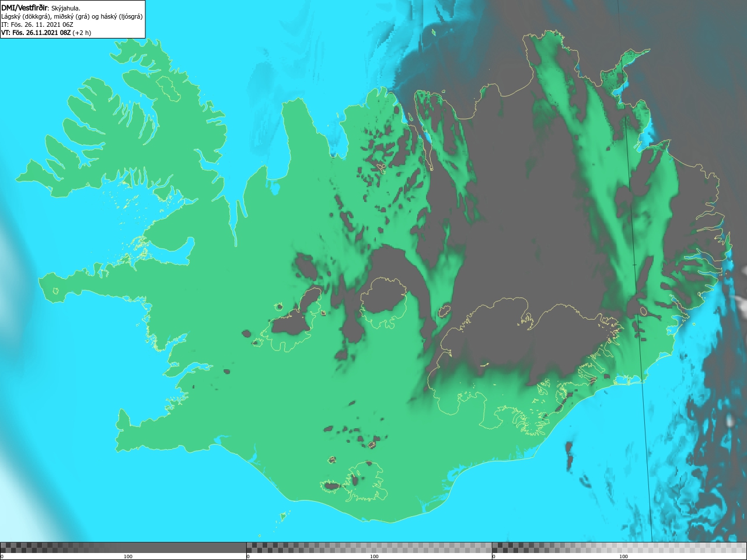Click the dark gray low-cloud color scale bar
This screenshot has height=560, width=747.
(x=123, y=547)
